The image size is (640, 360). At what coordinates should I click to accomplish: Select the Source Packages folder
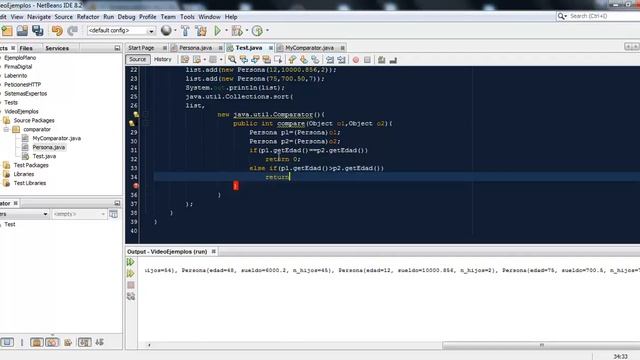click(34, 120)
